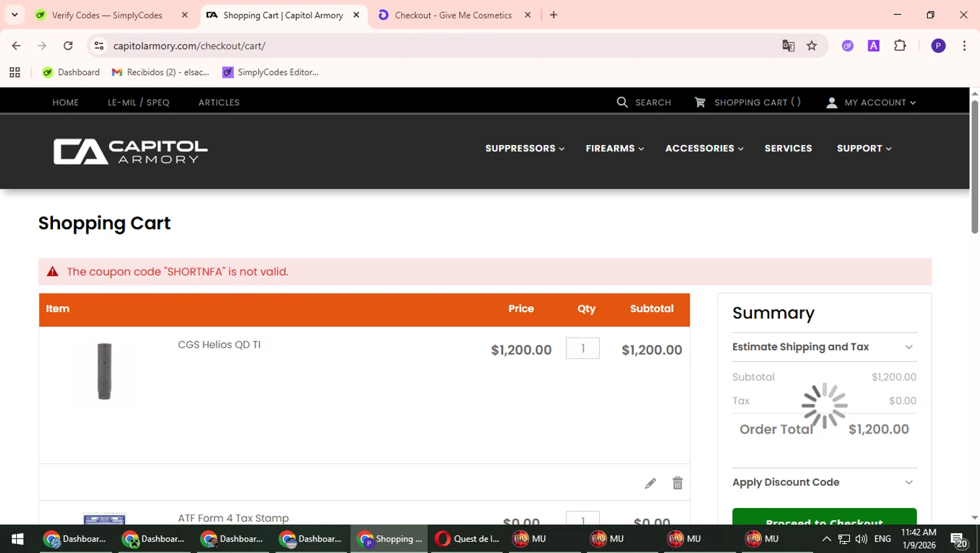Click the ATF Tax Stamp quantity field
The width and height of the screenshot is (980, 553).
point(583,518)
